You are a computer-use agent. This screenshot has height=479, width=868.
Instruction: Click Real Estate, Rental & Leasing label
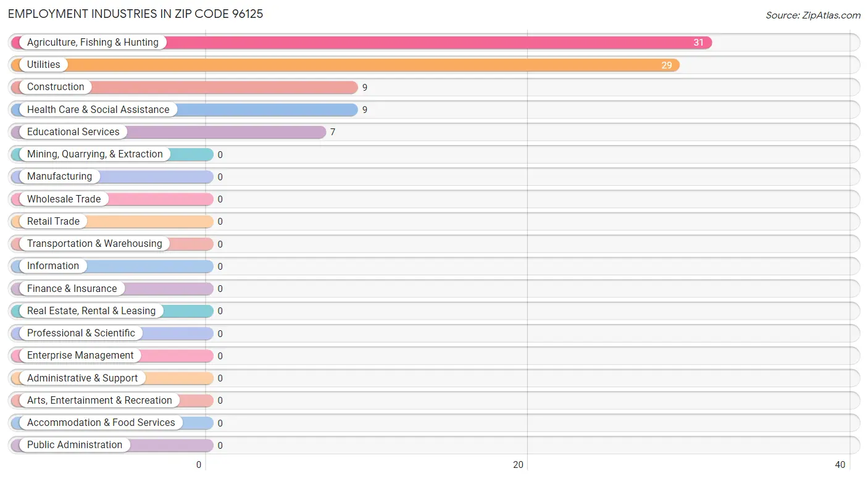(x=91, y=311)
